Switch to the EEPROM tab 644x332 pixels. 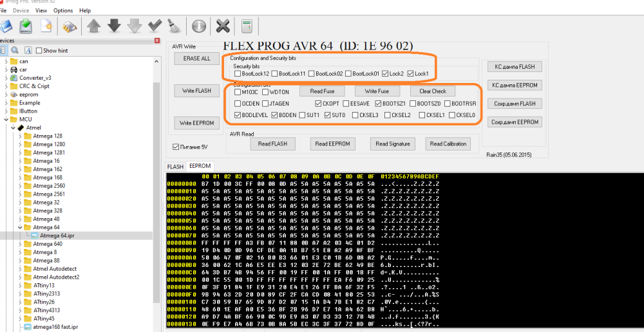pyautogui.click(x=200, y=166)
